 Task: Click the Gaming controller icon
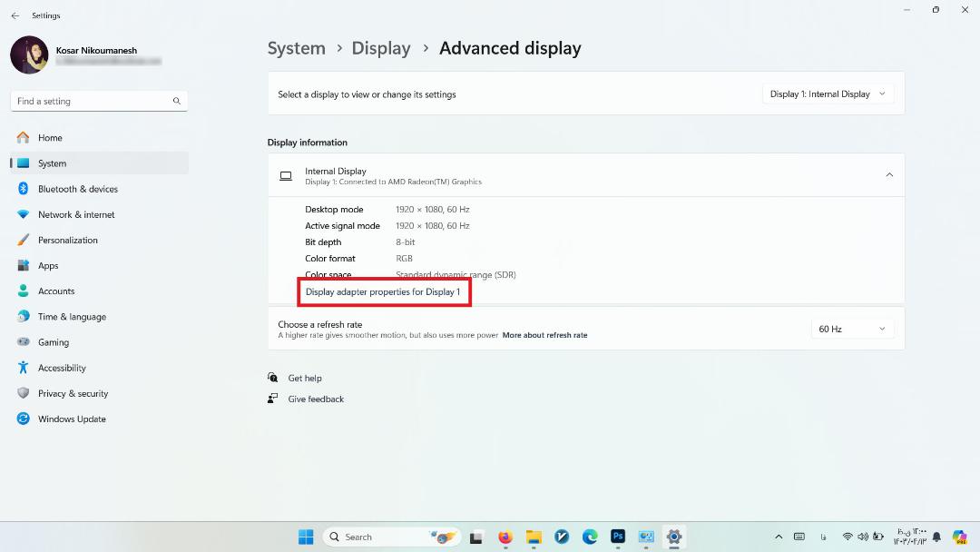pos(23,342)
